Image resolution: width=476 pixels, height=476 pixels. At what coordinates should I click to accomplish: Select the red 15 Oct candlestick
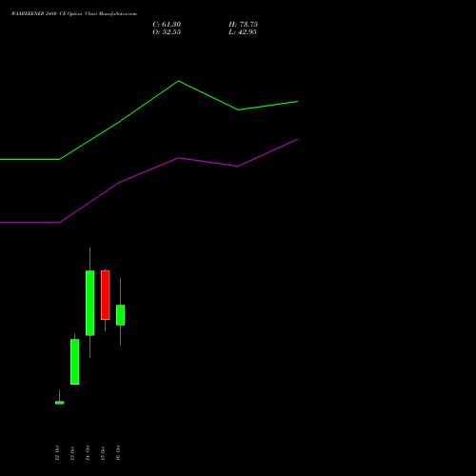coord(106,295)
